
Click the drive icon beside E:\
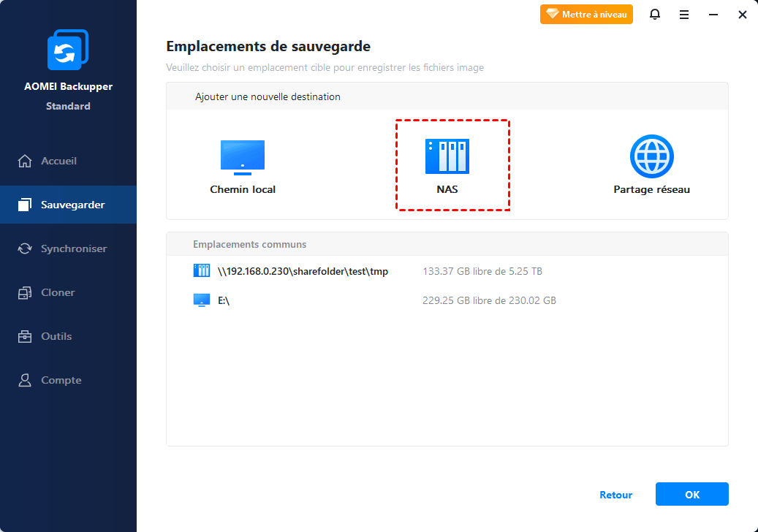pos(202,300)
